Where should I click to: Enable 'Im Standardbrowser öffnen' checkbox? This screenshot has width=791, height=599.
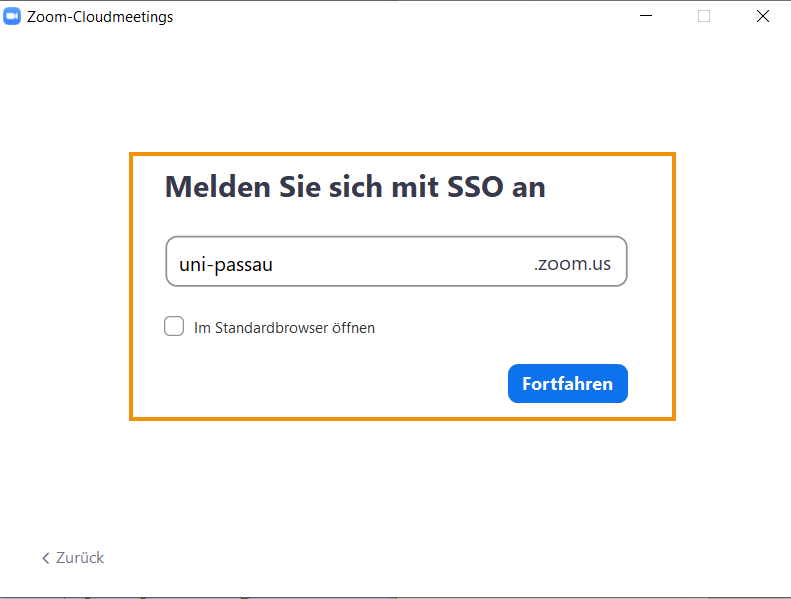pos(174,326)
